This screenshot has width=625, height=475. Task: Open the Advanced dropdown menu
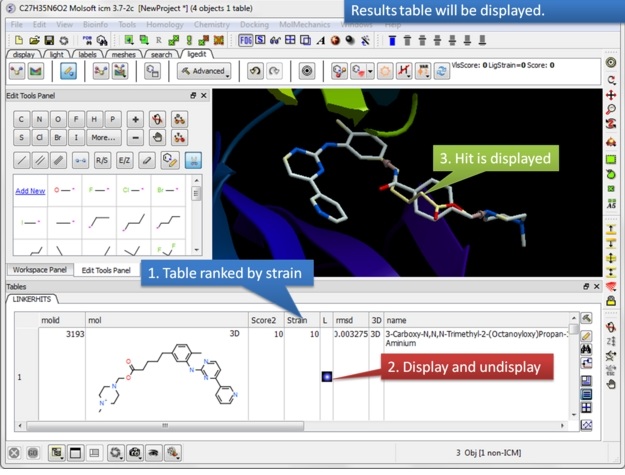coord(204,71)
